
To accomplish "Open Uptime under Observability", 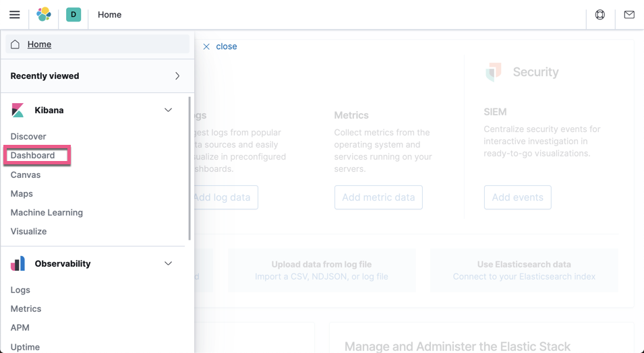I will (25, 347).
